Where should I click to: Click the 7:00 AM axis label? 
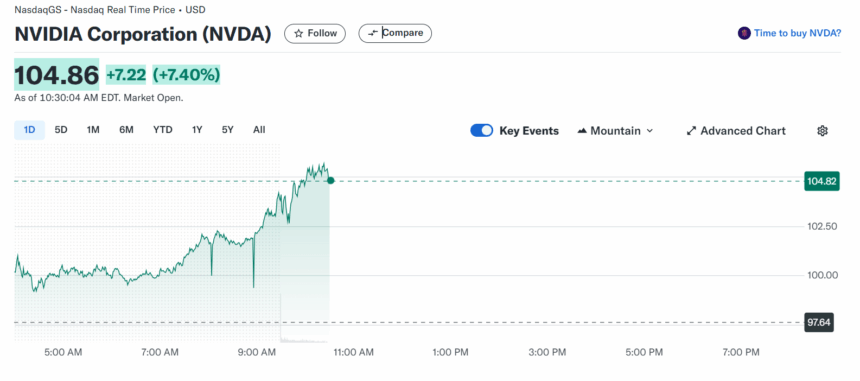(x=160, y=352)
